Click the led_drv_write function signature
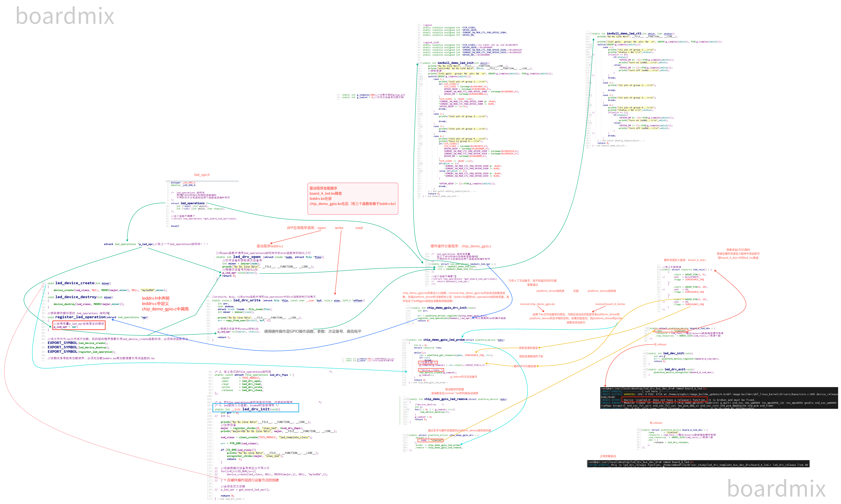This screenshot has height=504, width=841. point(288,300)
